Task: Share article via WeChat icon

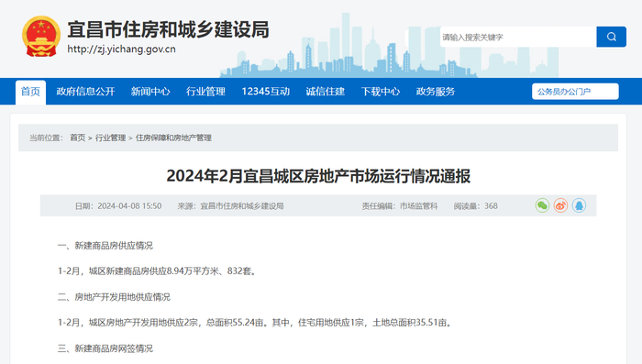Action: coord(542,205)
